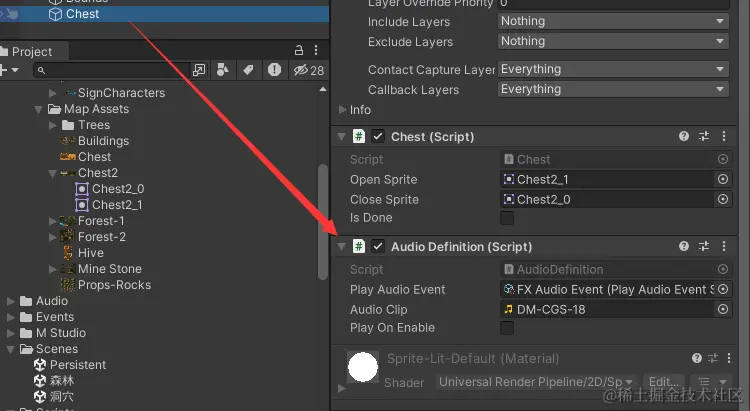
Task: Click the Audio Clip field DM-CGS-18
Action: pos(607,310)
